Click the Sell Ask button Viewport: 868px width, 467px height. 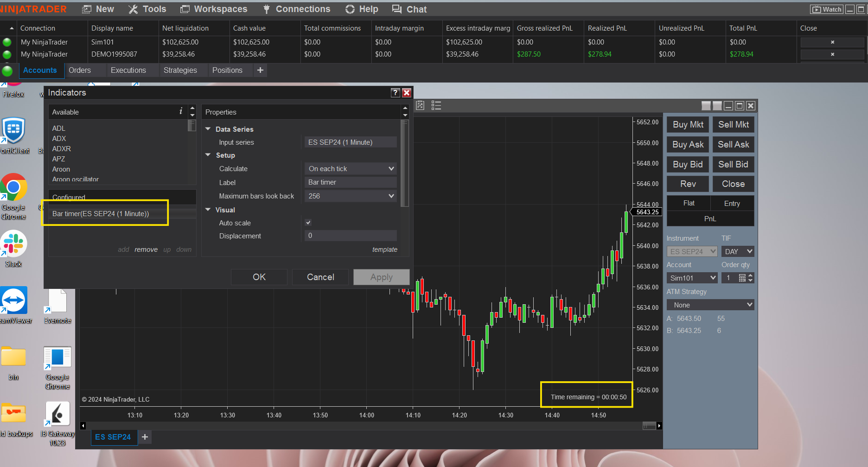[734, 144]
